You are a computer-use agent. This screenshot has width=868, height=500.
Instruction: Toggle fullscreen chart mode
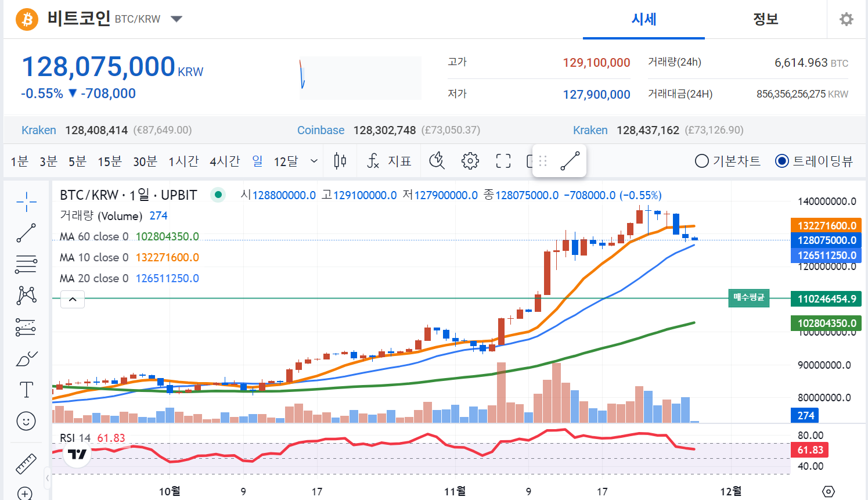click(503, 161)
